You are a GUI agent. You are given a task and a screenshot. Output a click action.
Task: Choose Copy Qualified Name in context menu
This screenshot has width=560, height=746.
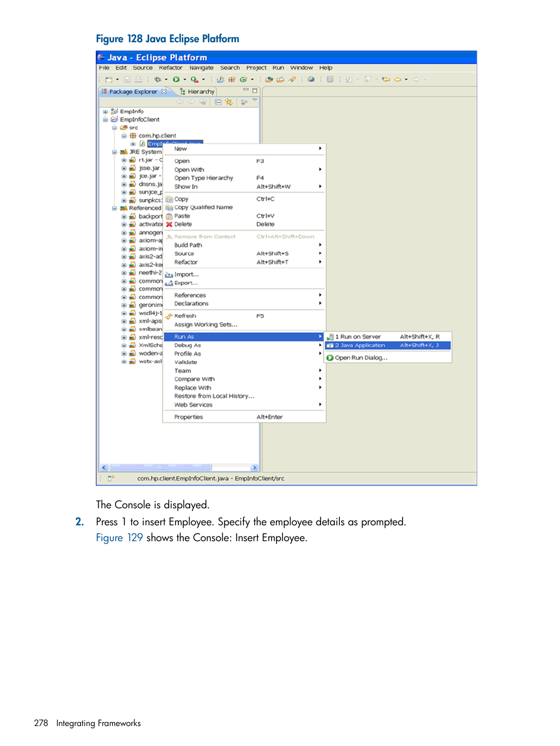(x=244, y=207)
